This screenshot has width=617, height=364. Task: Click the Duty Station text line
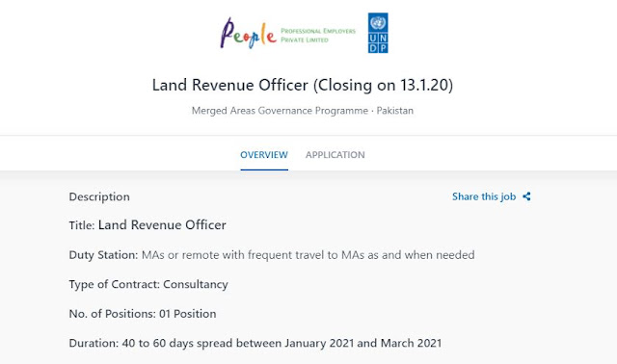272,255
